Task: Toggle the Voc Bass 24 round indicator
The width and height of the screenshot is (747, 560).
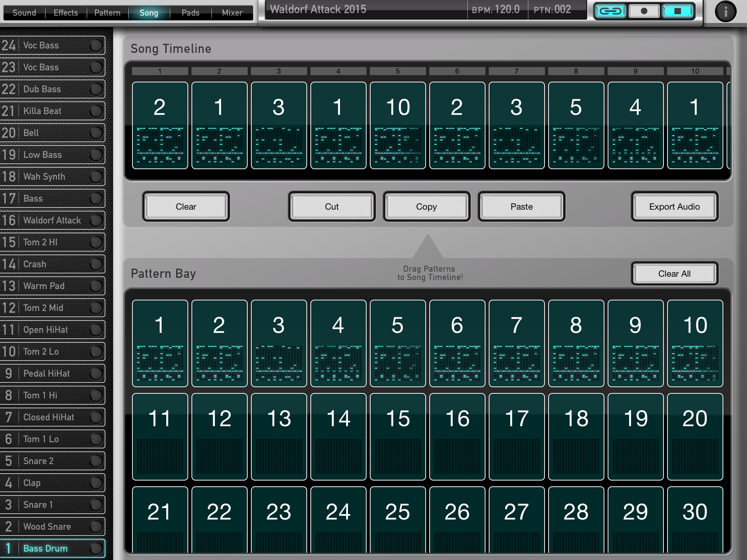Action: [x=96, y=45]
